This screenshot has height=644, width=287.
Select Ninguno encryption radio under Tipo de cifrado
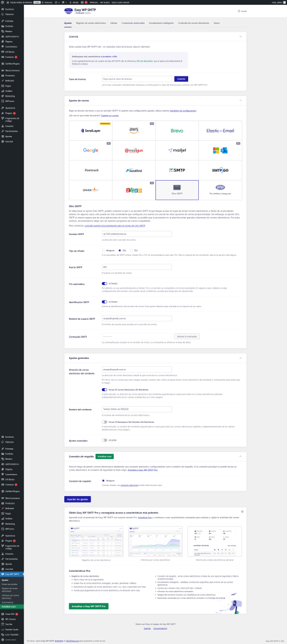point(104,250)
